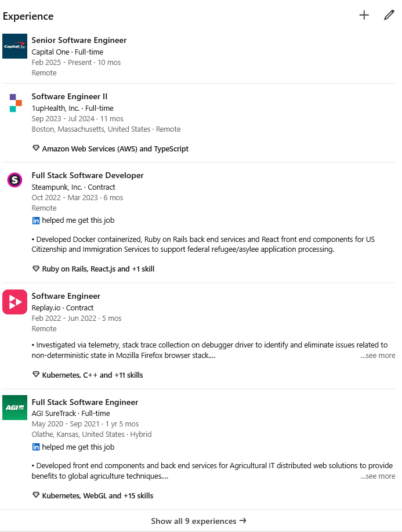Show all 9 experiences

pyautogui.click(x=198, y=521)
